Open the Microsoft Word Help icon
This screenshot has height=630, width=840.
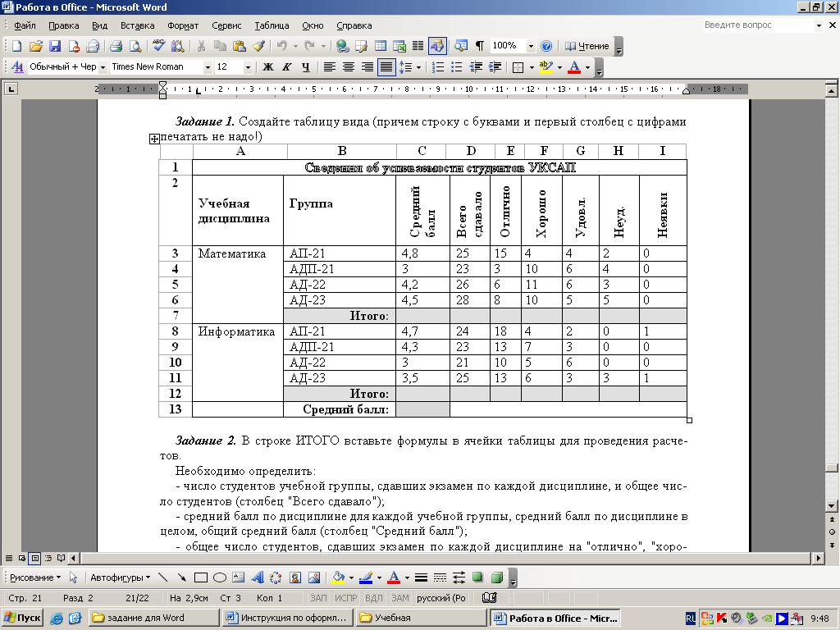click(546, 46)
